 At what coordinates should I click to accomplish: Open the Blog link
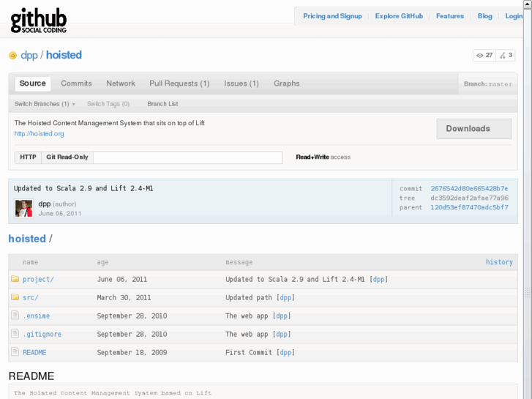[x=485, y=16]
